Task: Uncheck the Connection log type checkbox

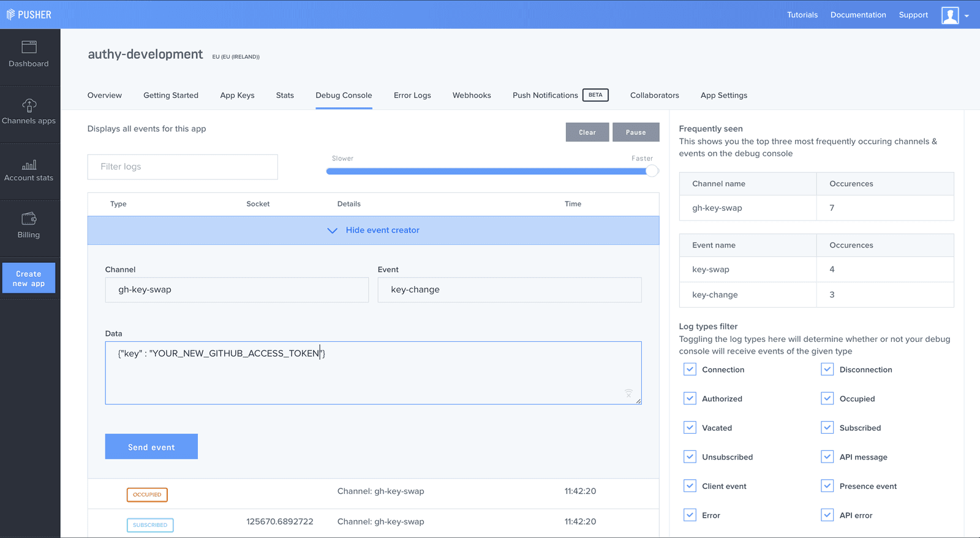Action: click(690, 369)
